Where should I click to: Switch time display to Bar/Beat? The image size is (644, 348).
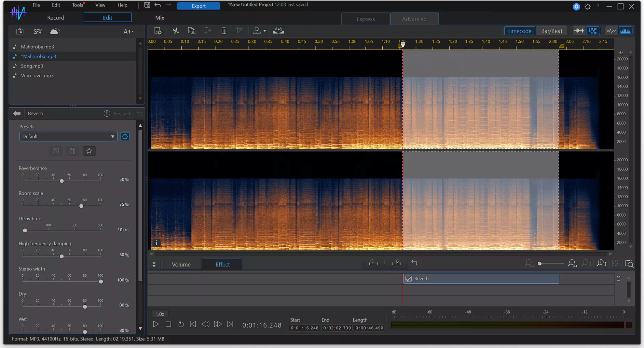[551, 31]
